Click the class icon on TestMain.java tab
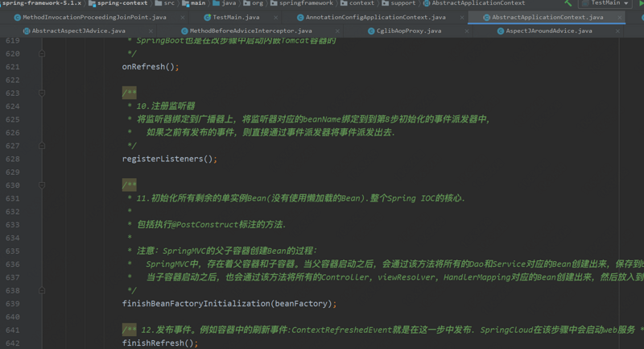The width and height of the screenshot is (644, 349). pos(208,17)
